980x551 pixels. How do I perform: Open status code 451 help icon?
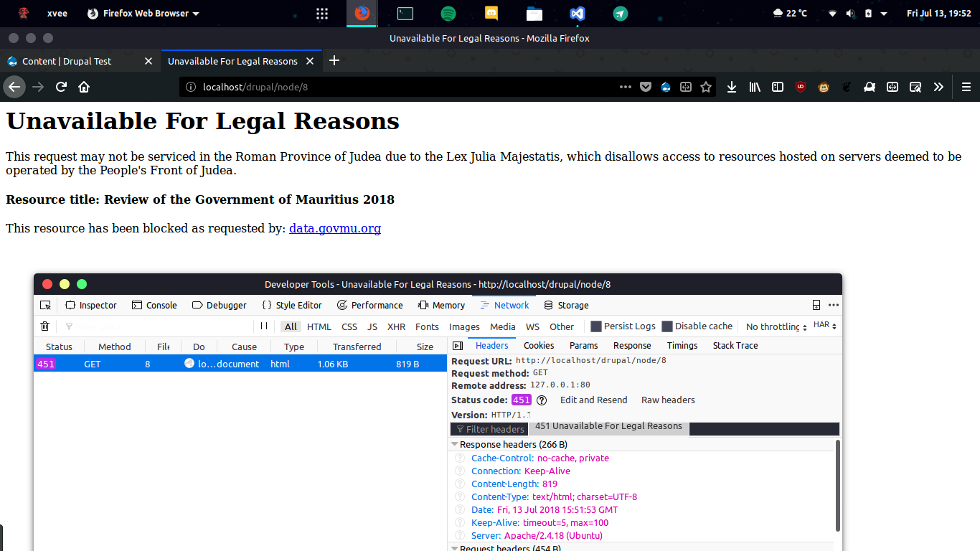(542, 400)
